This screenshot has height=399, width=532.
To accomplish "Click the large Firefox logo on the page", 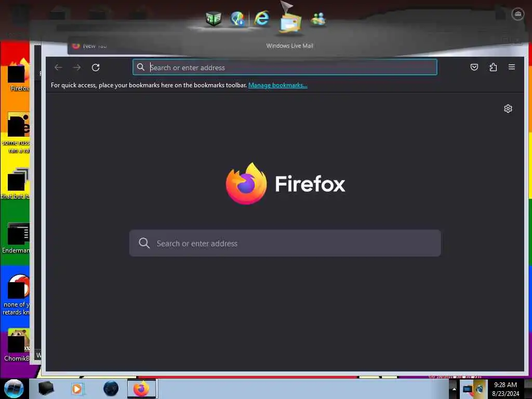I will pos(246,183).
